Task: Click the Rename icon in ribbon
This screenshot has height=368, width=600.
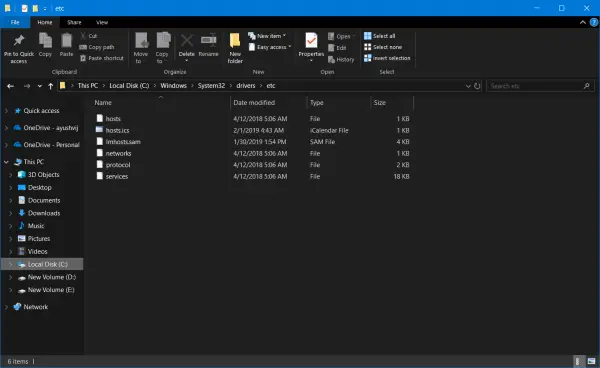Action: (209, 40)
